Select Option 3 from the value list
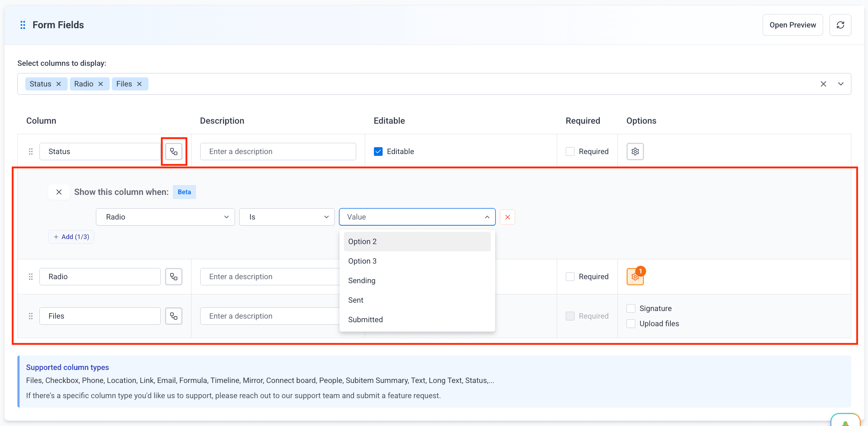868x426 pixels. pos(417,261)
